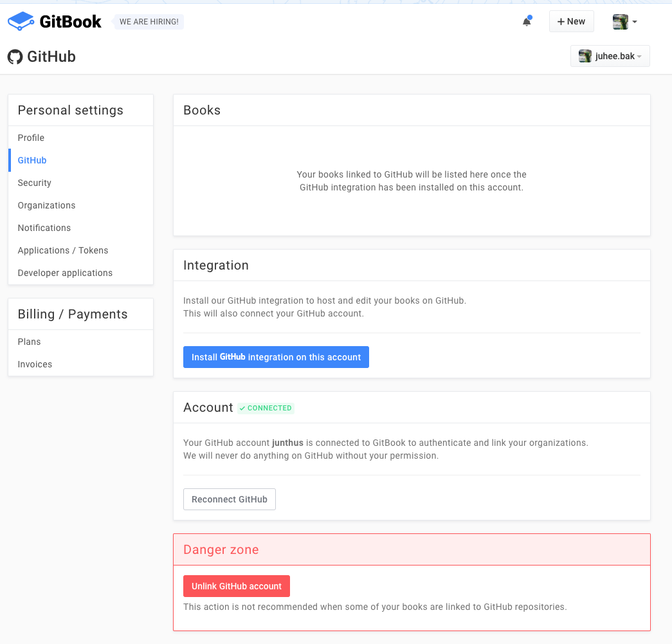Open the WE ARE HIRING! link
The height and width of the screenshot is (644, 672).
(149, 21)
